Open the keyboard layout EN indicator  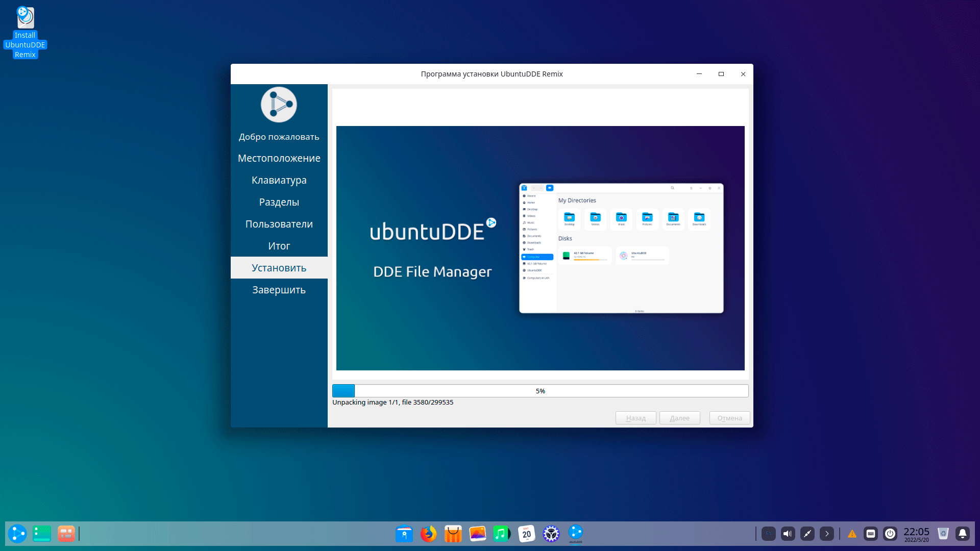[768, 534]
